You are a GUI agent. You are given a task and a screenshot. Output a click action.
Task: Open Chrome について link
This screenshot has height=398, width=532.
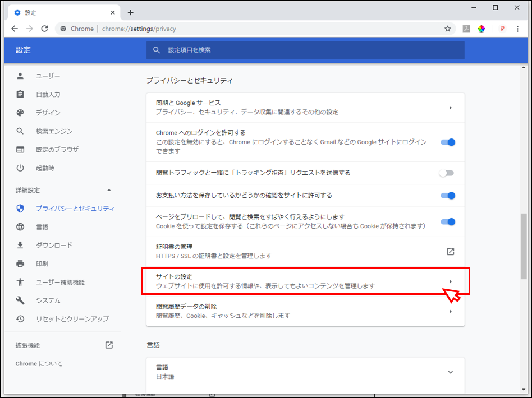(39, 363)
